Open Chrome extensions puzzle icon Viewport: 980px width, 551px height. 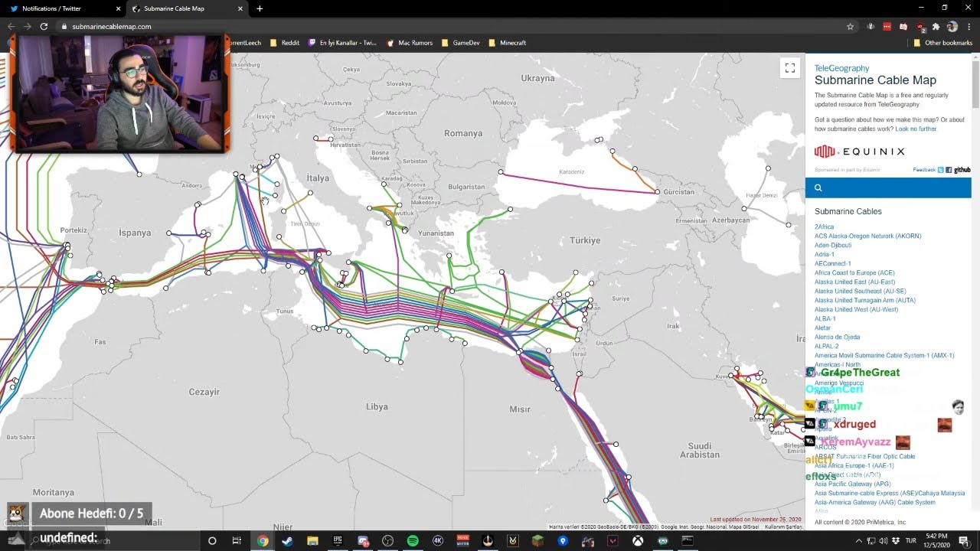tap(936, 26)
